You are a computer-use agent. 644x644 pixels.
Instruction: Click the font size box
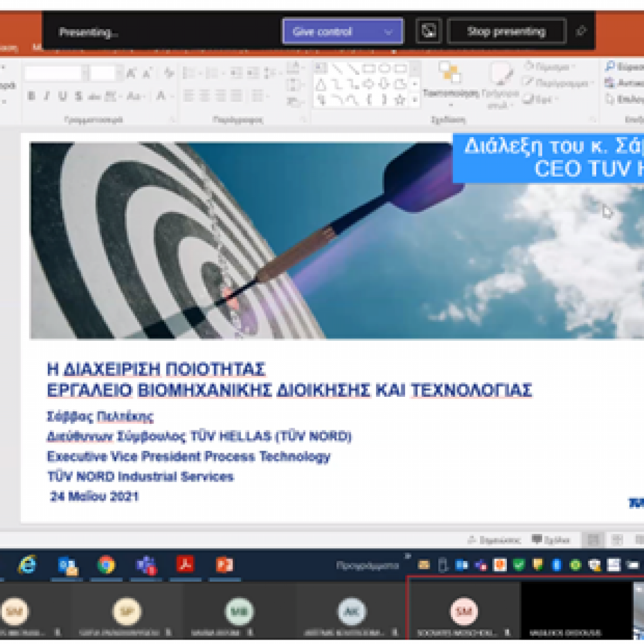click(106, 73)
